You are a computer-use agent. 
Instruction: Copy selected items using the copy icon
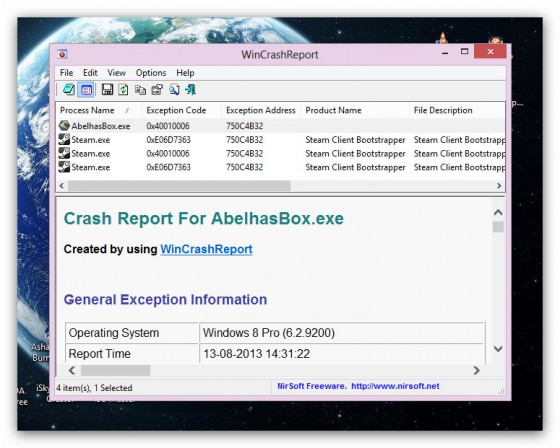point(140,90)
